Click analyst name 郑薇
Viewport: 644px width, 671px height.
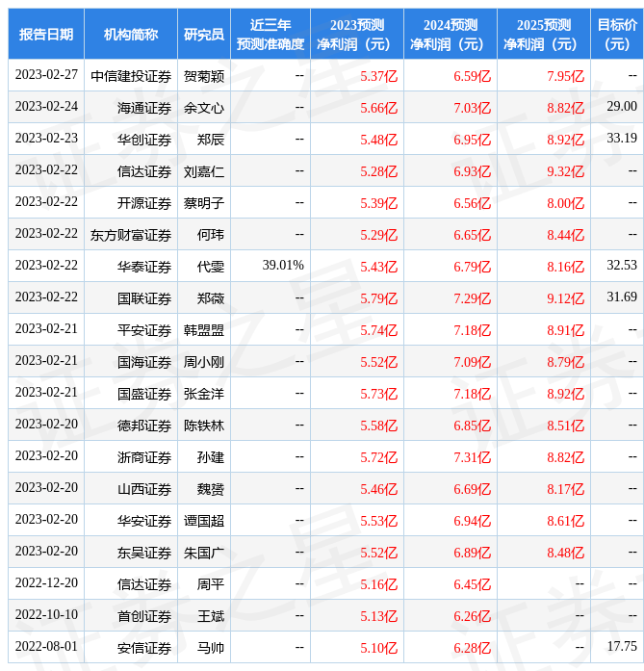pyautogui.click(x=211, y=297)
